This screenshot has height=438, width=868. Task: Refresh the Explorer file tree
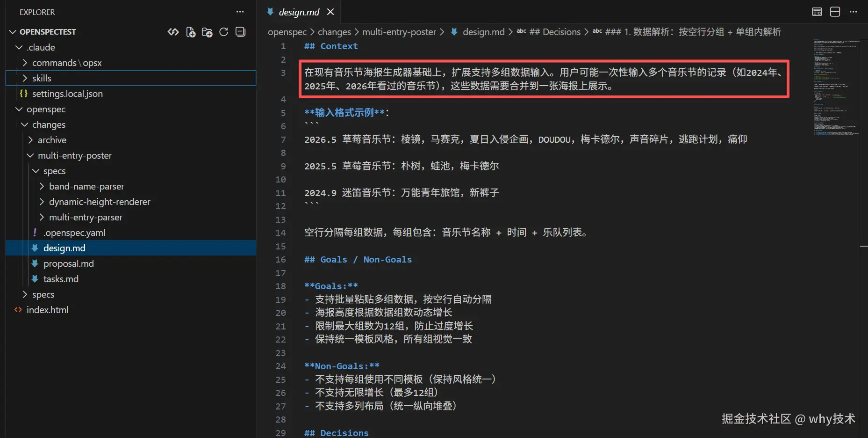click(224, 32)
